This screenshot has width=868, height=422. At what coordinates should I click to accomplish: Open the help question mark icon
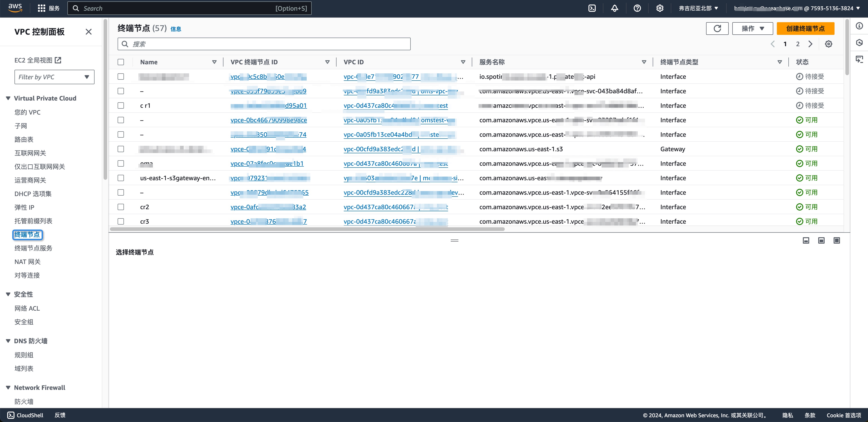pyautogui.click(x=637, y=8)
